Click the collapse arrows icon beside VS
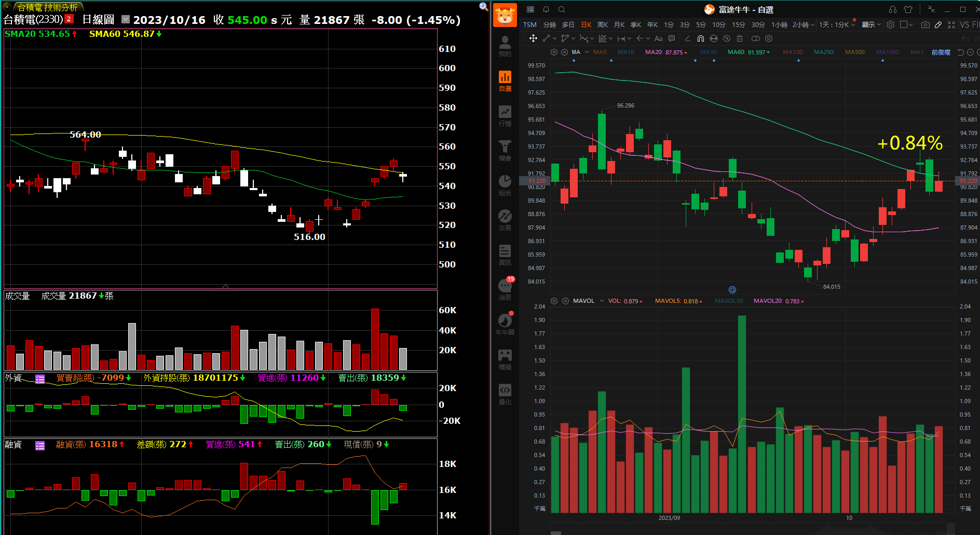 [951, 24]
